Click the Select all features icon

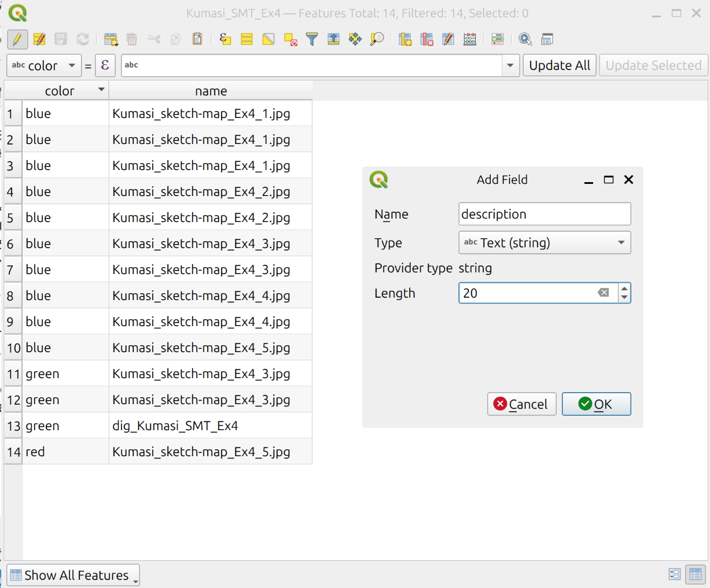click(x=247, y=39)
